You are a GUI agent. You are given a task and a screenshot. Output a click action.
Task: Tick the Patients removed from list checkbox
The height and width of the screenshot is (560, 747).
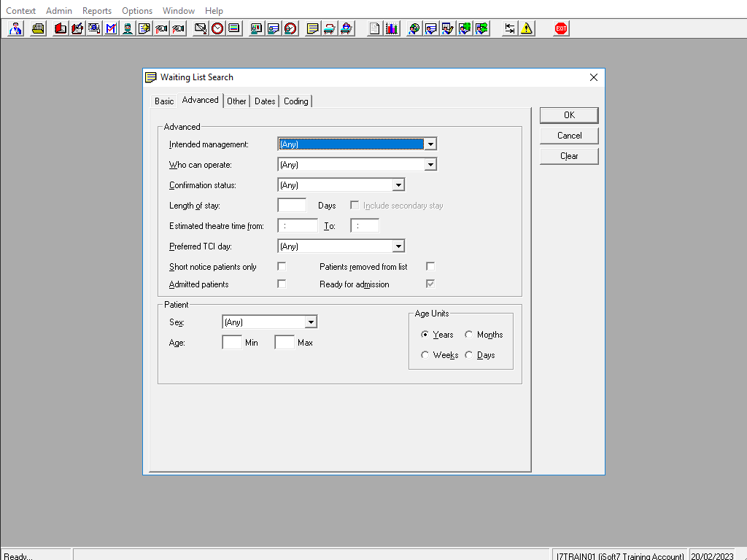430,267
